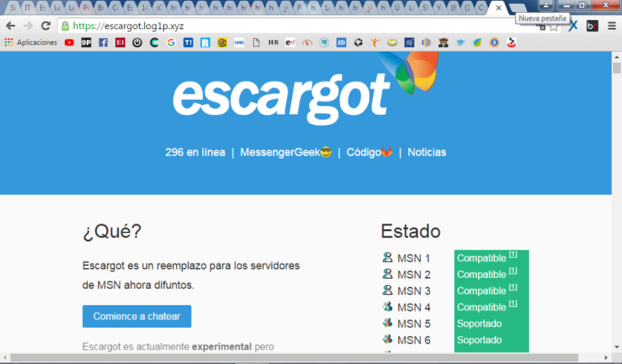Click the 'MSN 5' status row
This screenshot has height=364, width=622.
click(x=455, y=324)
